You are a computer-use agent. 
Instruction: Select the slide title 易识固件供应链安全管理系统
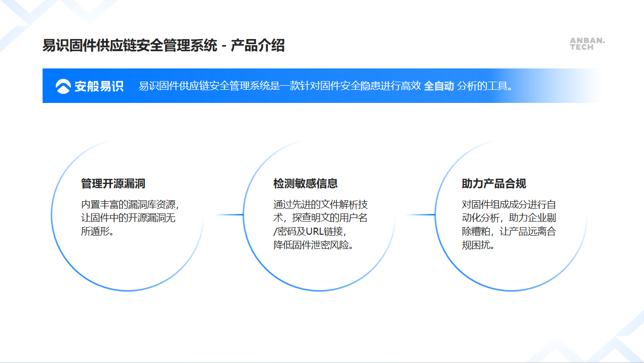130,46
